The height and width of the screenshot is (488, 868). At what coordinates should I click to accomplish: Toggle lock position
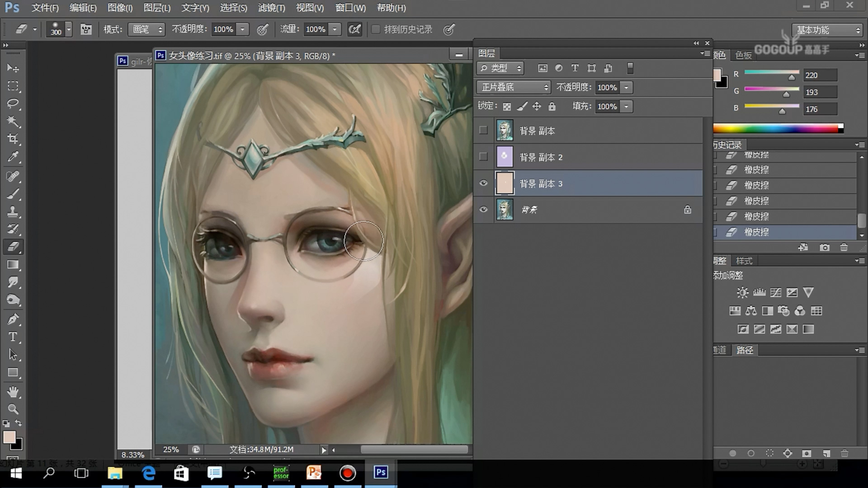(537, 106)
